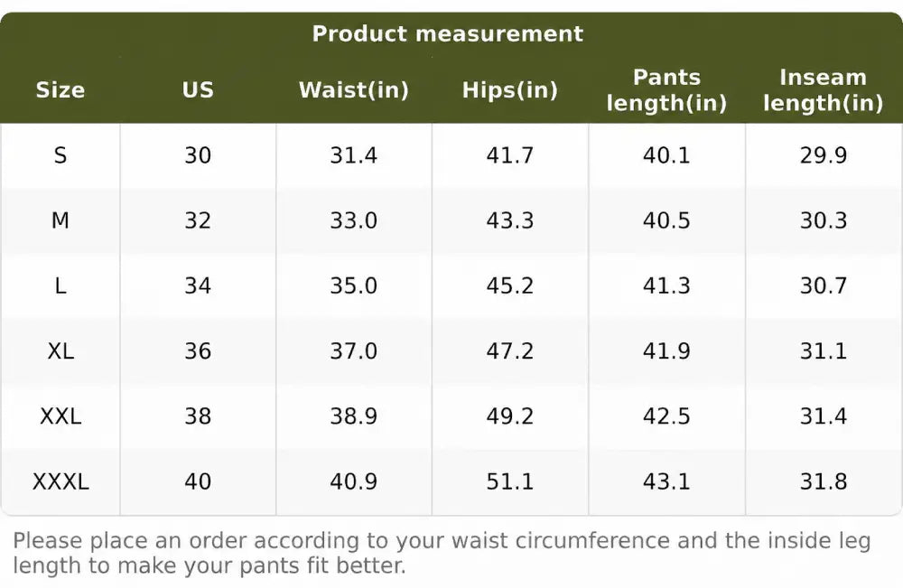Screen dimensions: 903x588
Task: Select US size 30 cell
Action: pos(198,155)
